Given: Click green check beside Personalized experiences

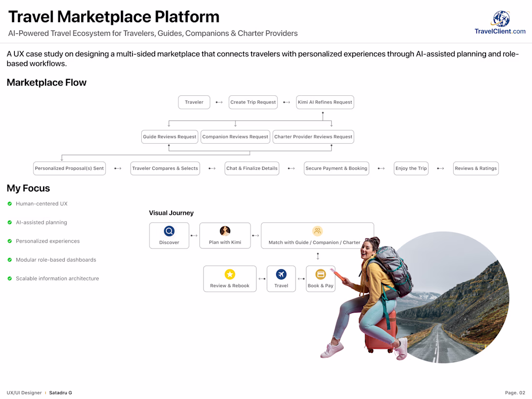Looking at the screenshot, I should pos(10,241).
